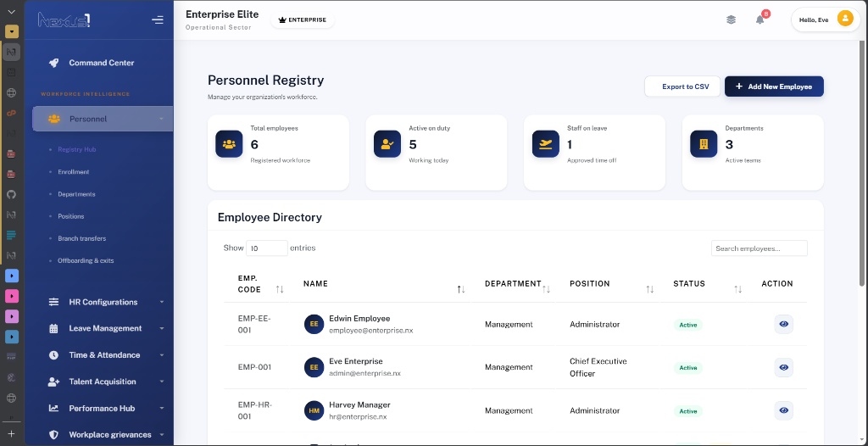Click Leave Management calendar icon
Screen dimensions: 868x446
[x=53, y=328]
